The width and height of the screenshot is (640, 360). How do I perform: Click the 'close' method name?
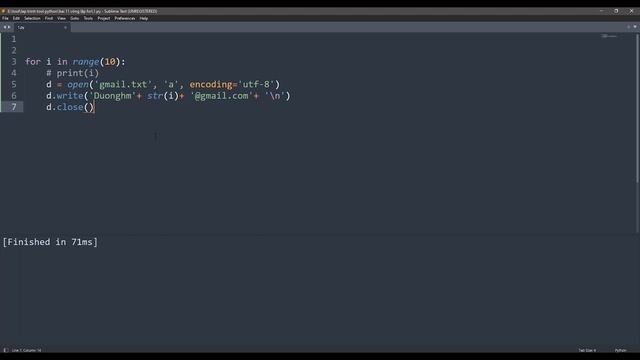[x=70, y=107]
